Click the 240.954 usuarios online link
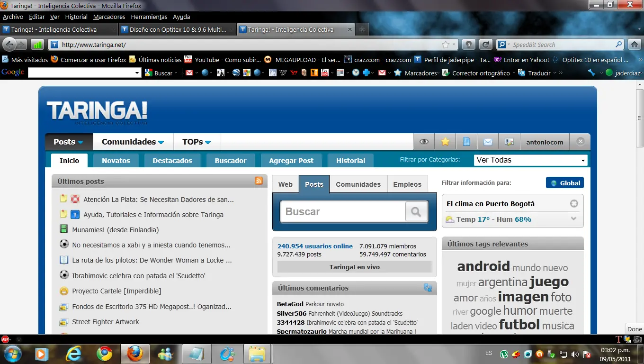The width and height of the screenshot is (644, 364). click(315, 246)
